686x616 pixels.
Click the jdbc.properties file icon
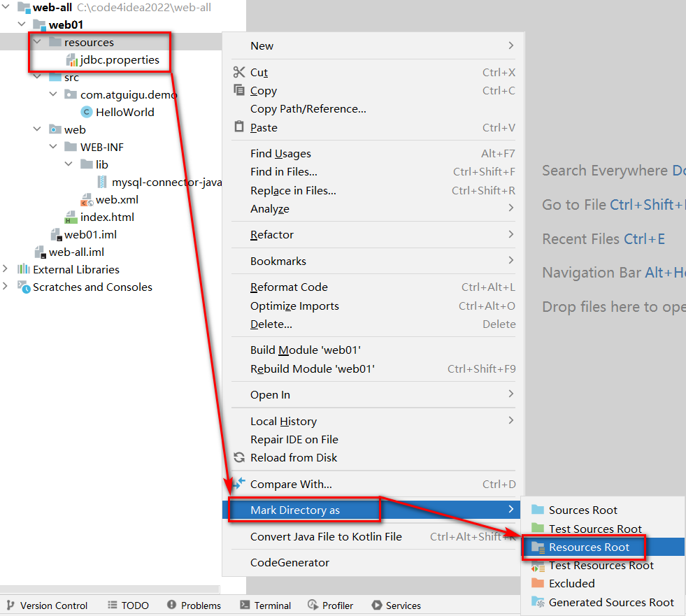(72, 60)
